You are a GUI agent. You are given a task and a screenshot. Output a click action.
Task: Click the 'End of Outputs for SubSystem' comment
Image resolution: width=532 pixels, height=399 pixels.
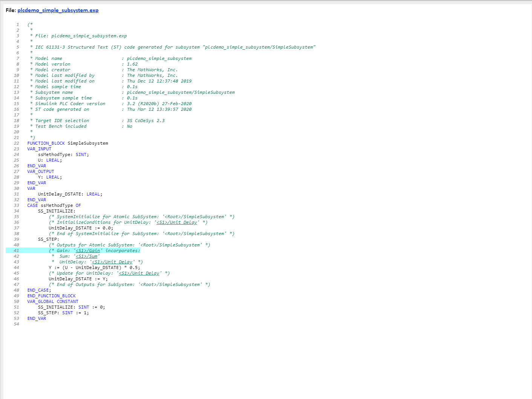coord(130,284)
